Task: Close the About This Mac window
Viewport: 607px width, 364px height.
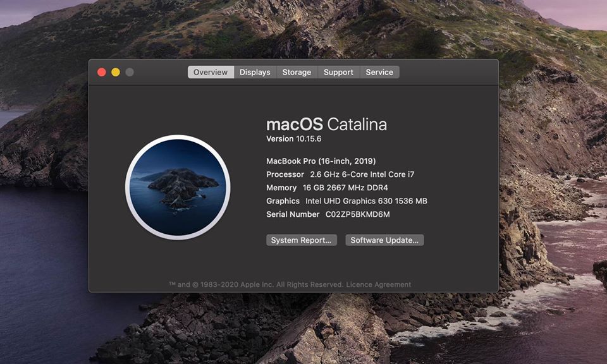Action: (x=102, y=72)
